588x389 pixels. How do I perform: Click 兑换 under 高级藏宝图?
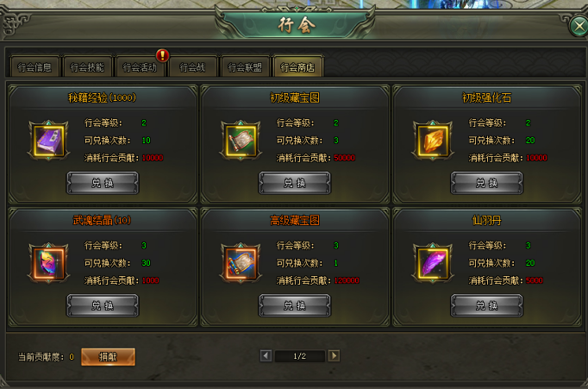295,305
